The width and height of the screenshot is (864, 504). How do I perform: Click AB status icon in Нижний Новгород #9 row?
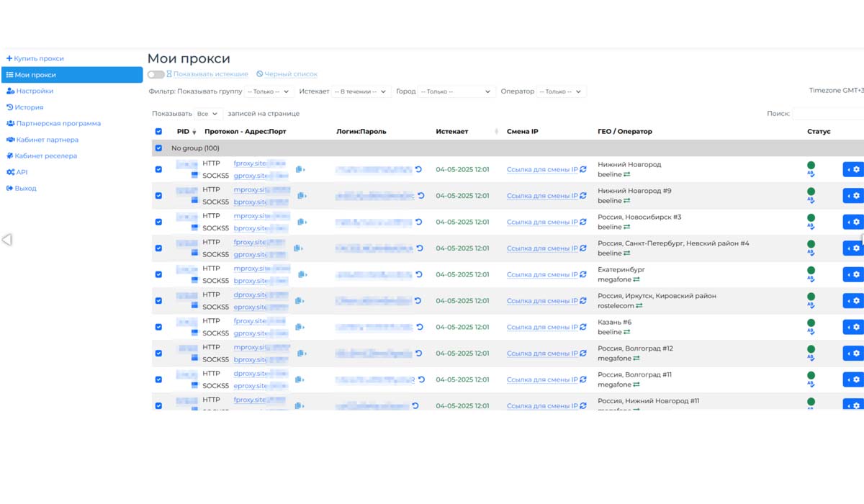tap(811, 201)
